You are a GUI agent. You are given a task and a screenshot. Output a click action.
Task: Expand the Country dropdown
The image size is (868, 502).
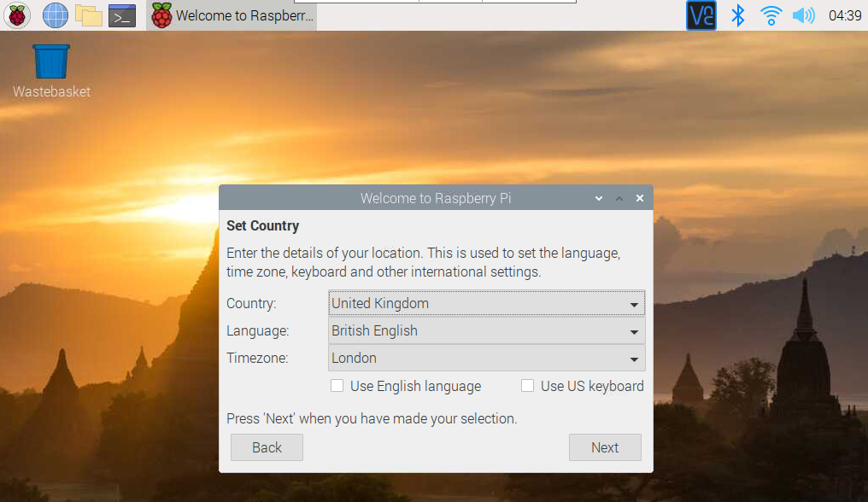486,303
